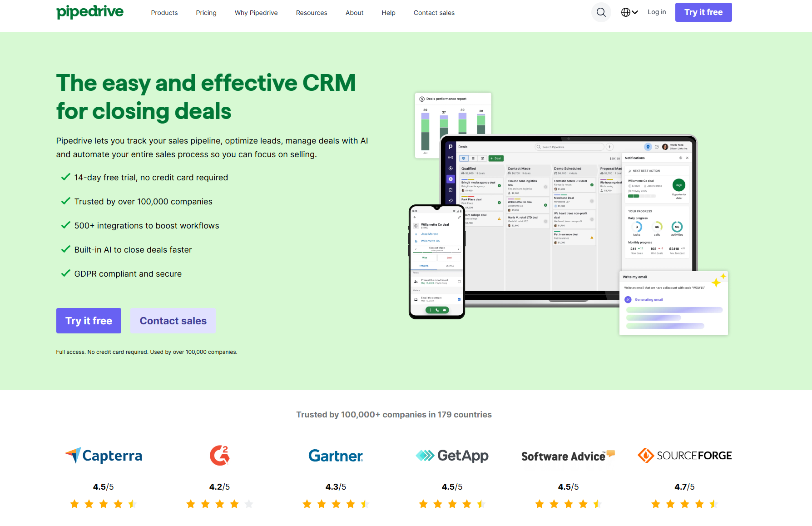Screen dimensions: 812x526
Task: Click the sparkle icon on email card
Action: 719,280
